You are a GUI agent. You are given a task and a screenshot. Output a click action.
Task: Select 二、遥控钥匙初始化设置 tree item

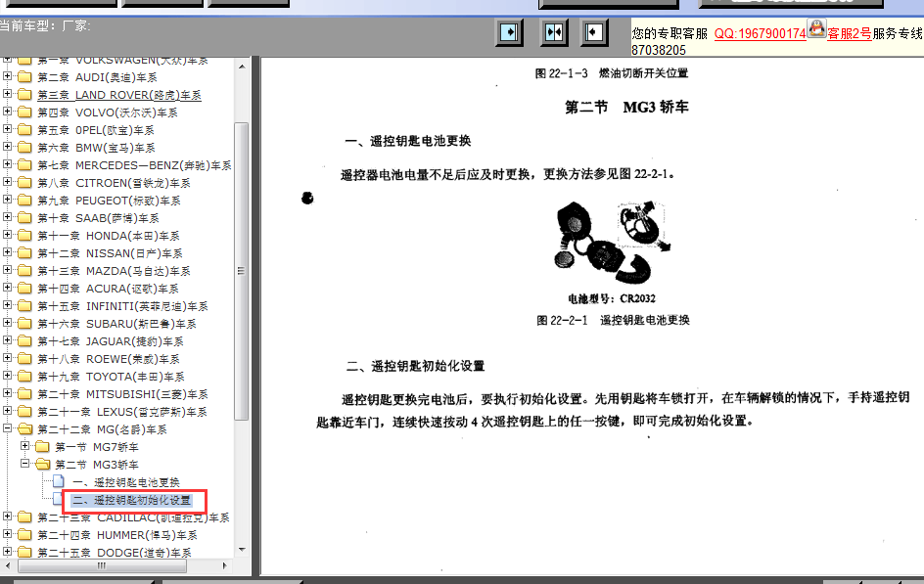tap(131, 501)
